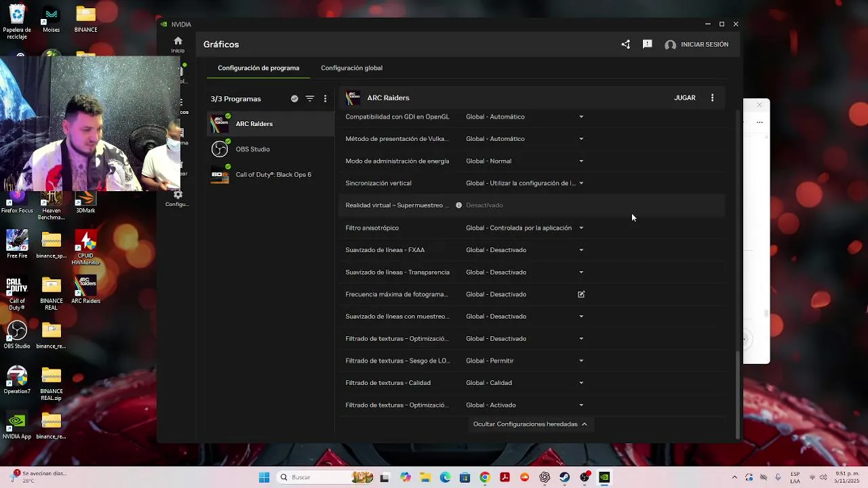Open dropdown for Suavizado de líneas - Transparencia
This screenshot has width=868, height=488.
coord(581,272)
